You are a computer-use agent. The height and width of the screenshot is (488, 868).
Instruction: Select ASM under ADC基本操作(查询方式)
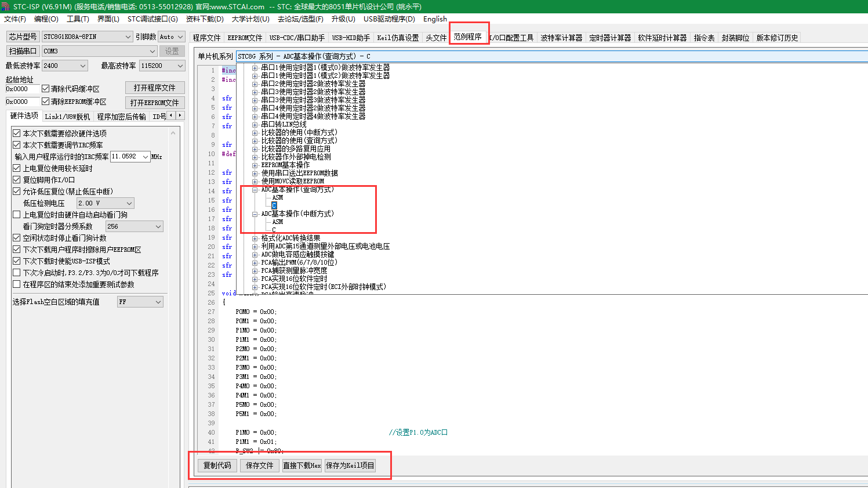pos(278,198)
